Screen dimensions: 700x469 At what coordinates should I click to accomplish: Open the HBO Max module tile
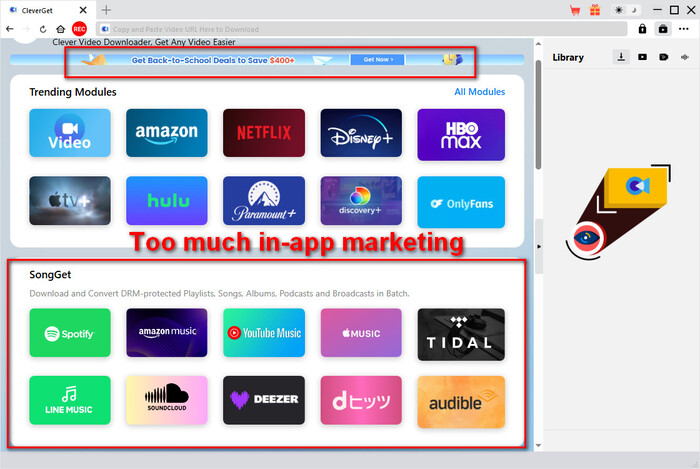click(461, 134)
